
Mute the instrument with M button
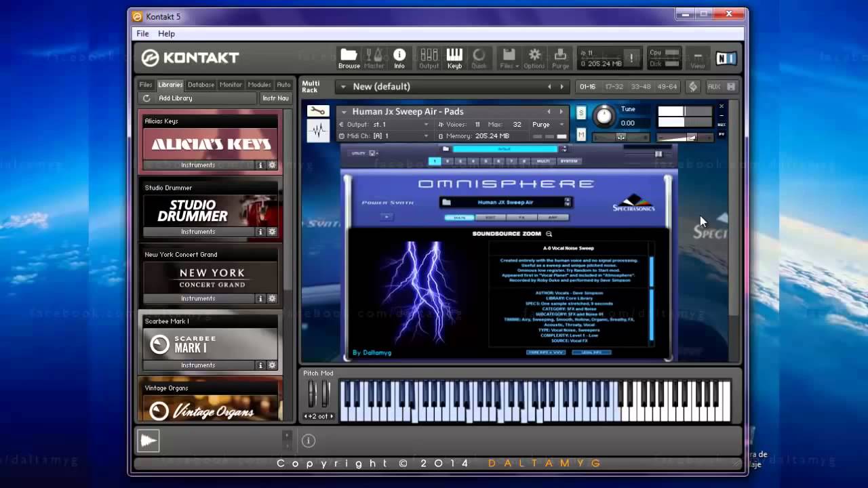581,135
